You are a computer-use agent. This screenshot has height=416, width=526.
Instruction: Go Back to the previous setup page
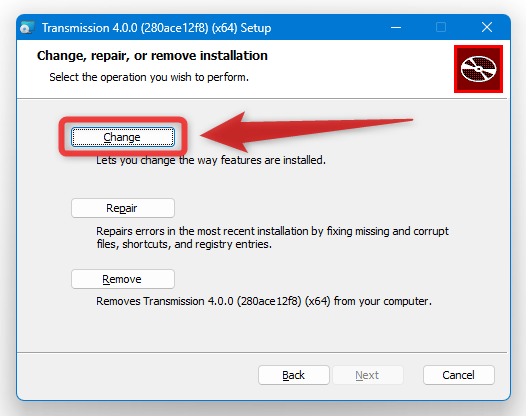pos(294,375)
